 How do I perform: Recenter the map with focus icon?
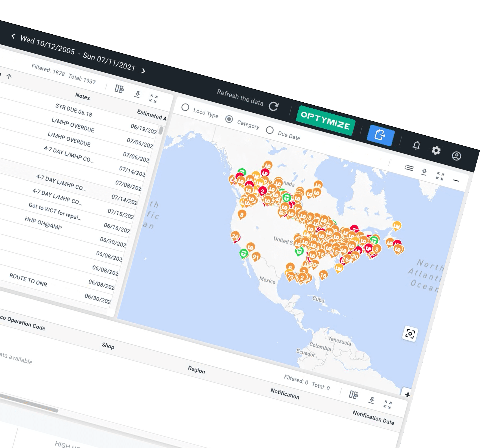pyautogui.click(x=410, y=334)
